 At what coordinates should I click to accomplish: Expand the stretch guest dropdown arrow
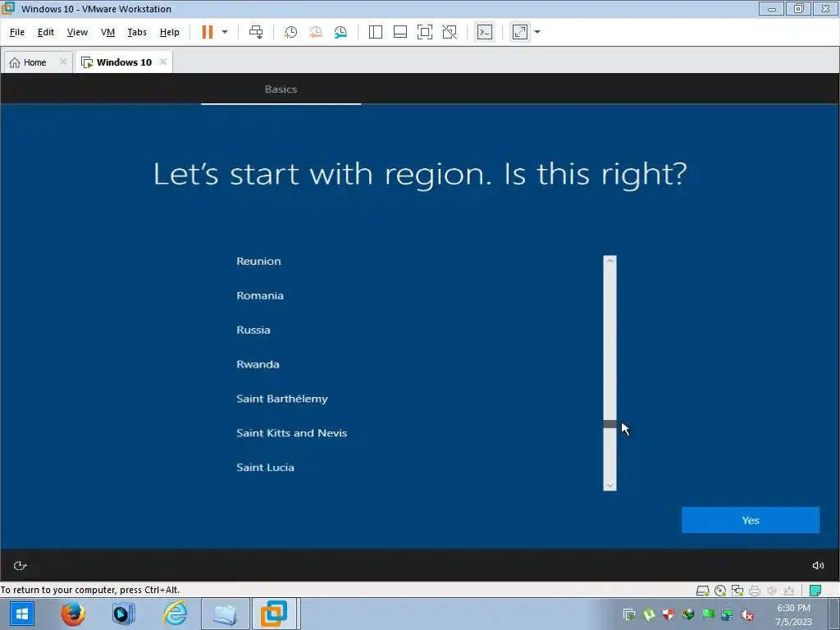point(537,32)
